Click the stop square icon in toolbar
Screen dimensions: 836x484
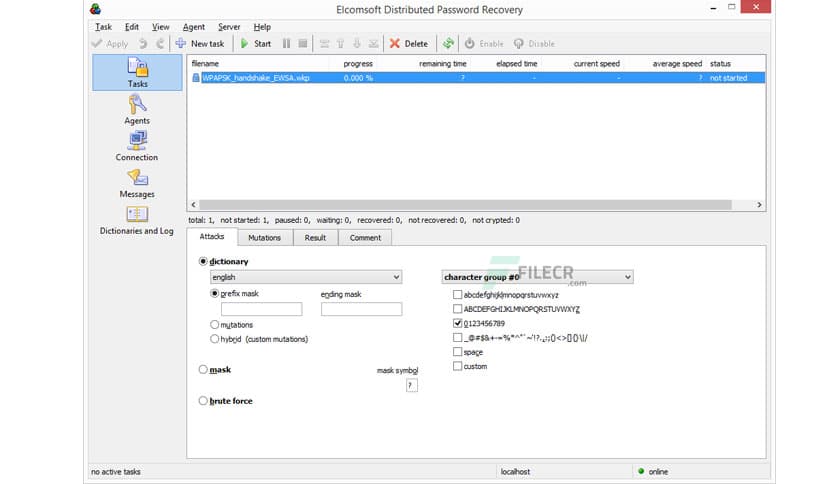303,44
